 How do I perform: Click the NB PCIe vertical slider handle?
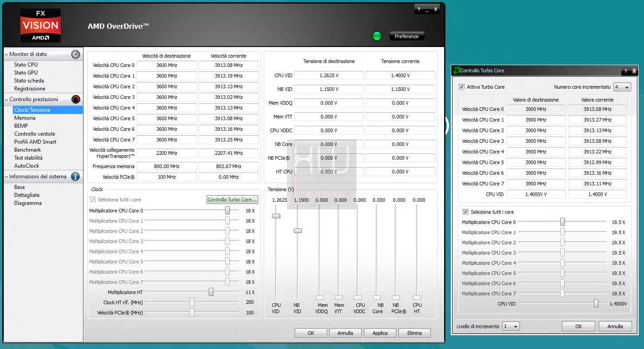point(396,298)
